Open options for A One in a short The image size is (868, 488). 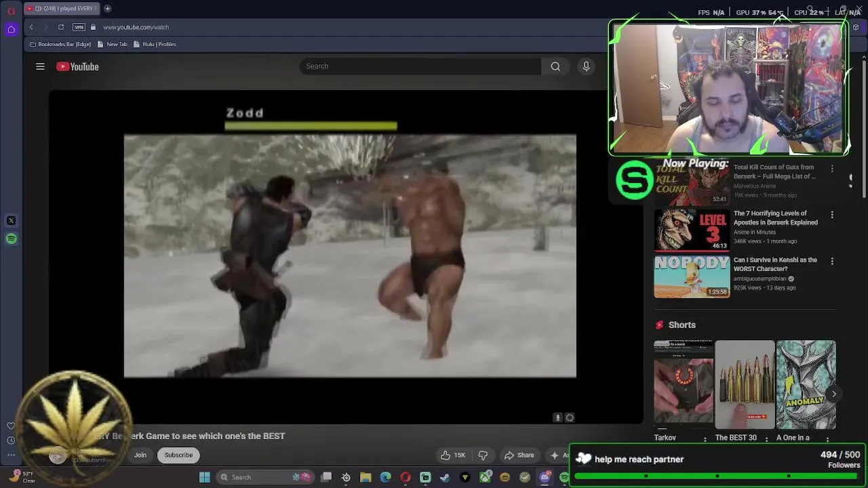pyautogui.click(x=827, y=439)
